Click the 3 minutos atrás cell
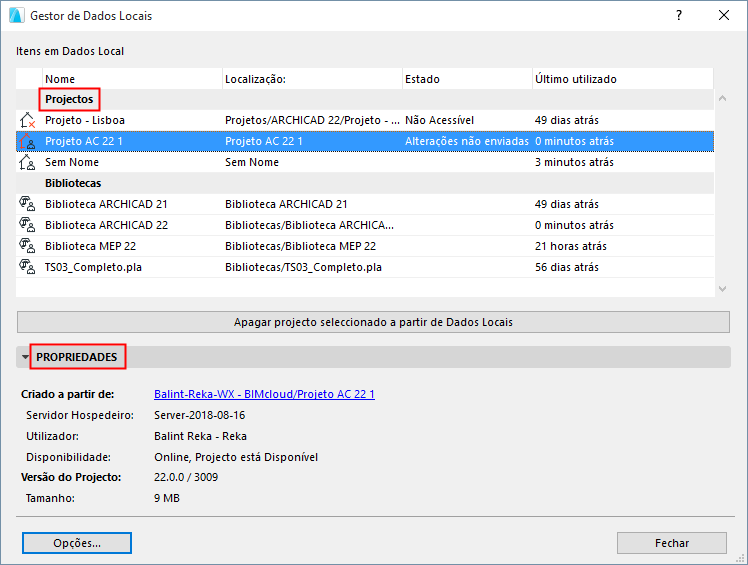This screenshot has width=748, height=565. (x=574, y=162)
